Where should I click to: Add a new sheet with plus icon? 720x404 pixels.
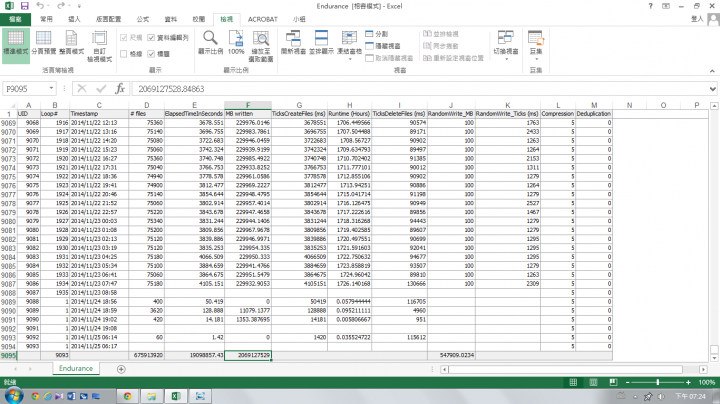point(121,369)
